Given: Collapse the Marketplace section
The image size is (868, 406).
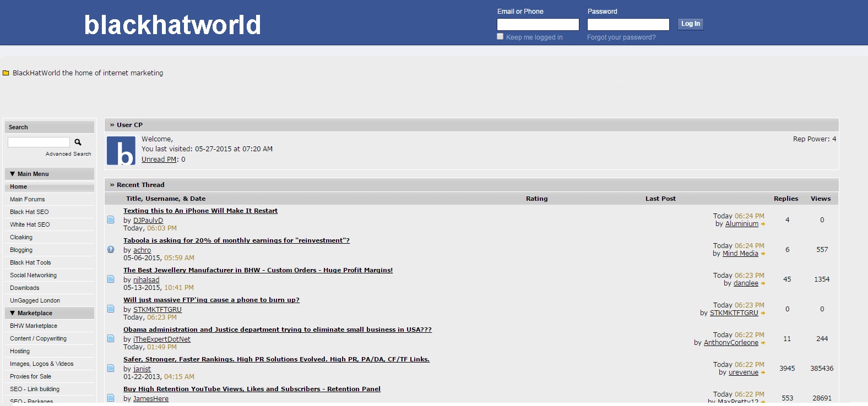Looking at the screenshot, I should click(13, 313).
